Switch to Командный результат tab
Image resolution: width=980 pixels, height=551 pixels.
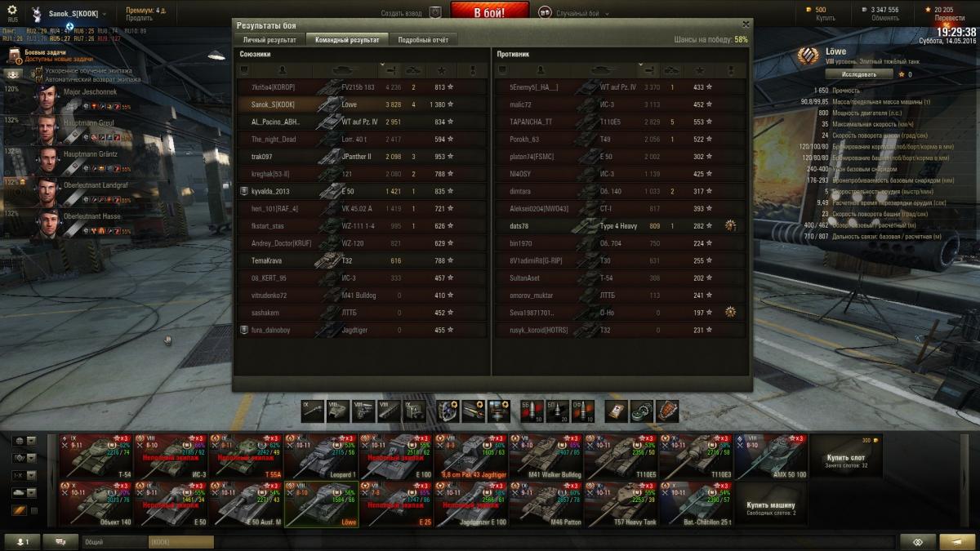point(347,39)
